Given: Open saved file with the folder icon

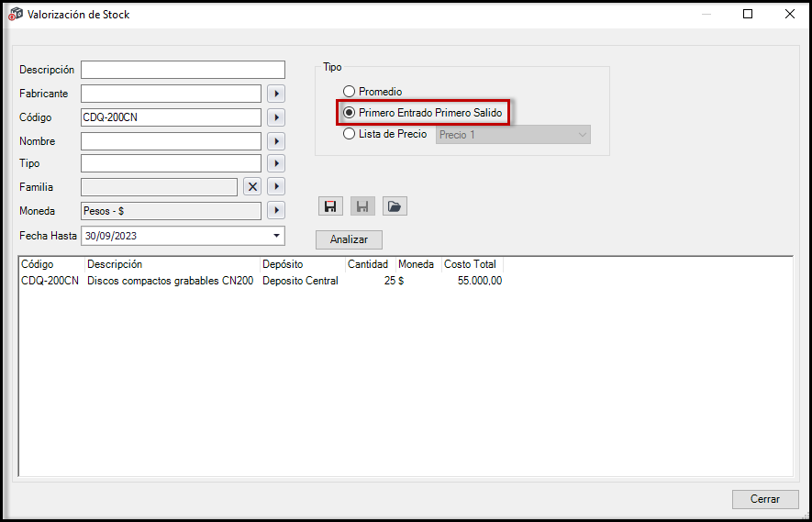Looking at the screenshot, I should click(395, 206).
